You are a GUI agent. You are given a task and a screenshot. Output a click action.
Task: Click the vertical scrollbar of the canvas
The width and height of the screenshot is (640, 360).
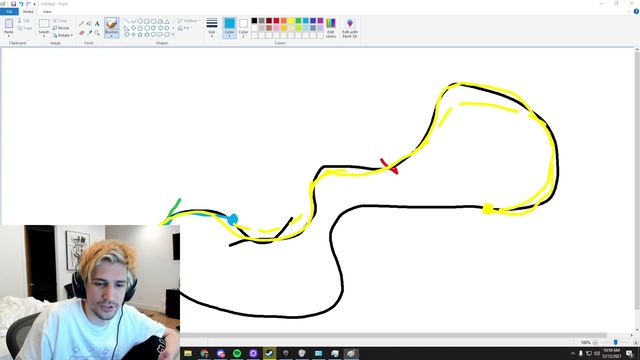click(637, 180)
